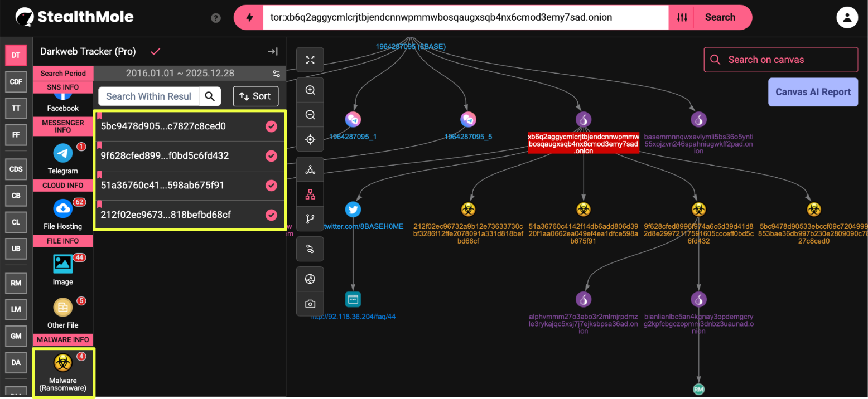This screenshot has height=399, width=868.
Task: Select the hierarchy tree layout icon
Action: click(310, 195)
